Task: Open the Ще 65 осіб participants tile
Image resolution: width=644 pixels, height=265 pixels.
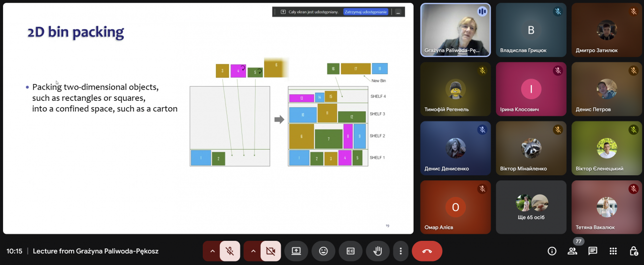Action: (x=531, y=207)
